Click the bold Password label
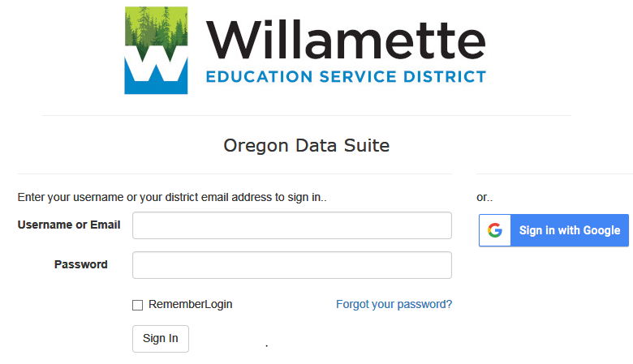633x364 pixels. pyautogui.click(x=80, y=264)
